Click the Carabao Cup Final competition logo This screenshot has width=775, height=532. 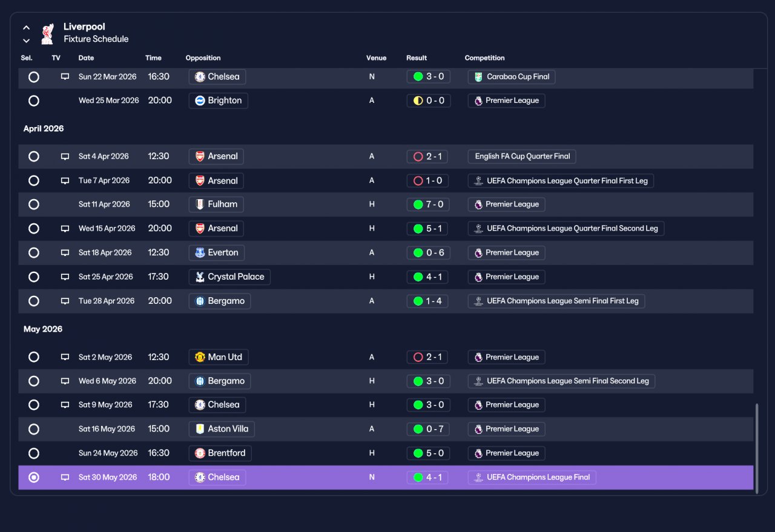478,77
